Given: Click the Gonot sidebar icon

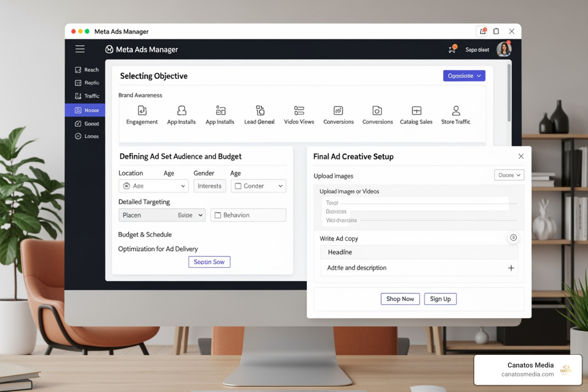Looking at the screenshot, I should tap(78, 124).
